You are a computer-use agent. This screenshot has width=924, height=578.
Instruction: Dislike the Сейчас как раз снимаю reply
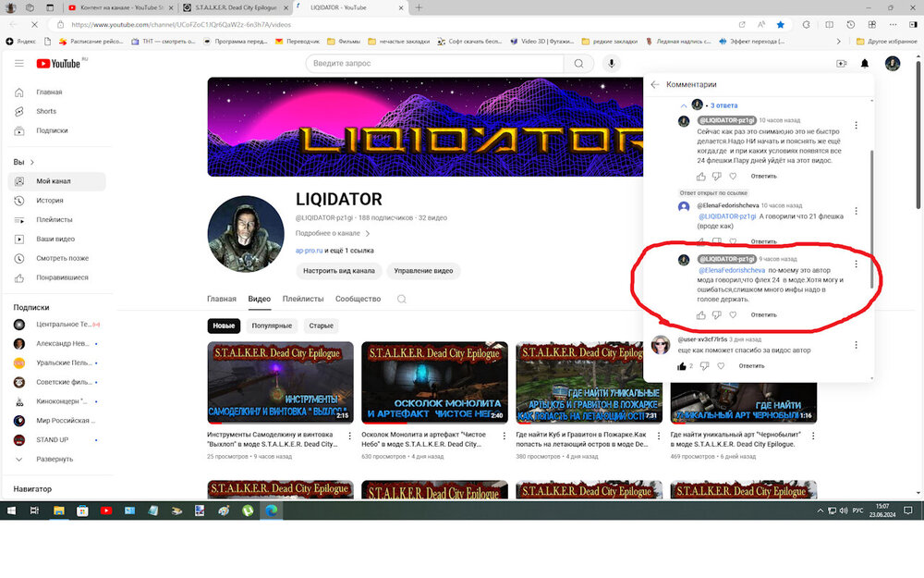click(717, 177)
